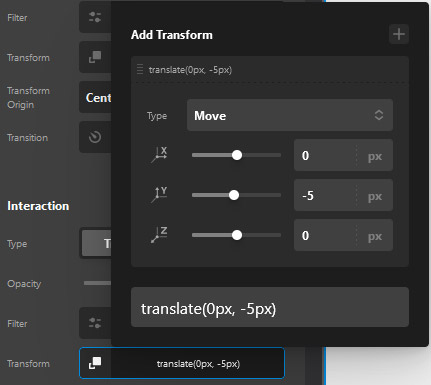Image resolution: width=431 pixels, height=385 pixels.
Task: Click the Y axis move icon
Action: pyautogui.click(x=159, y=195)
